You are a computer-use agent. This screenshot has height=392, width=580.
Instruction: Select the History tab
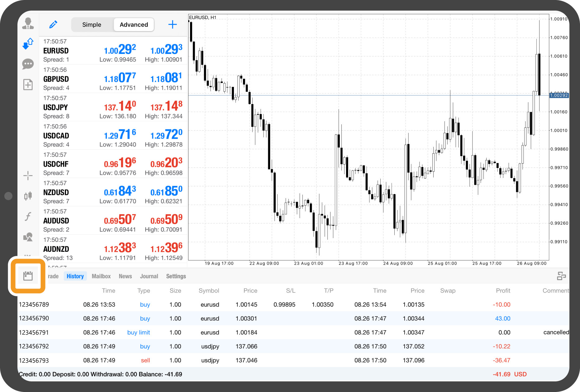coord(75,276)
